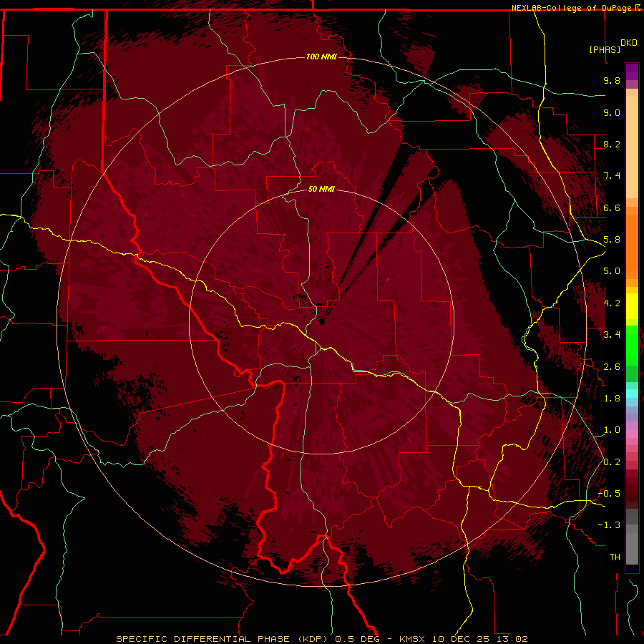Click the KMSX station identifier in caption
The height and width of the screenshot is (644, 644).
click(x=412, y=639)
